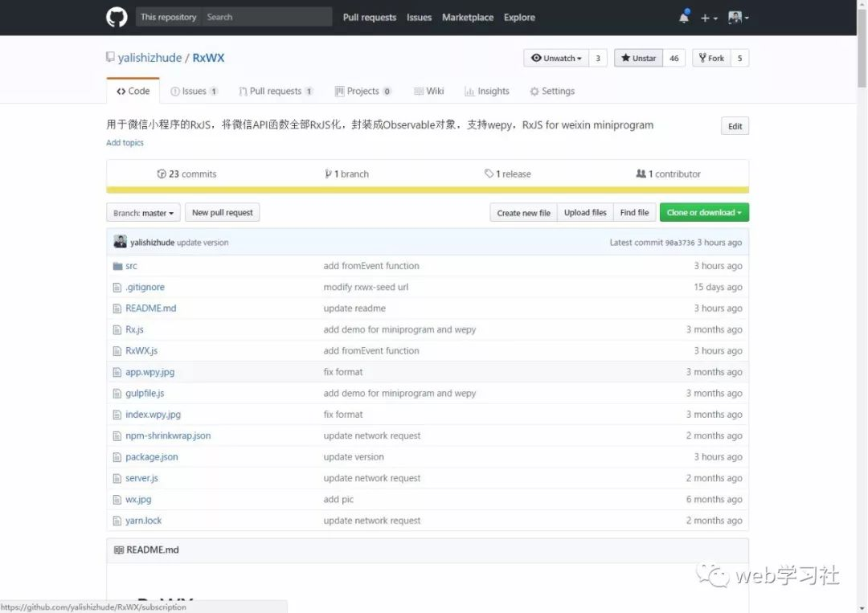The image size is (868, 613).
Task: Open the Wiki tab
Action: pos(429,92)
